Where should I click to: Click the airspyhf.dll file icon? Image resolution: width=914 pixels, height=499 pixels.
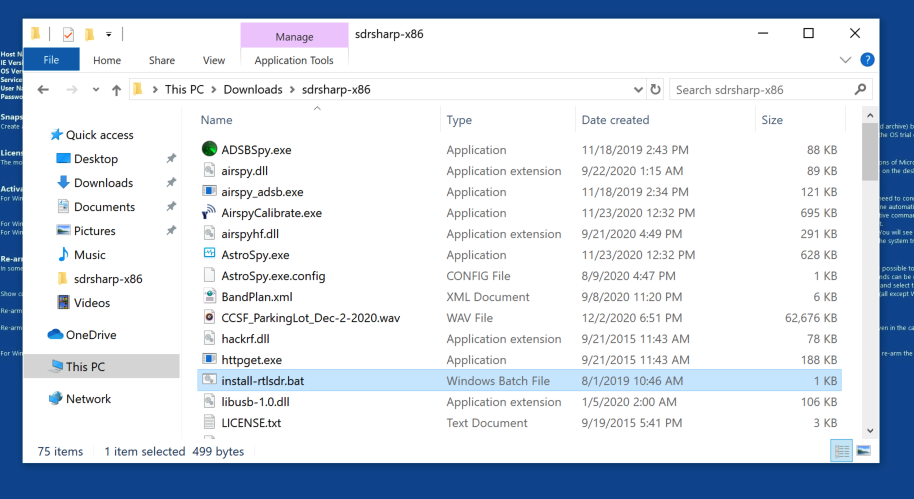(x=209, y=233)
